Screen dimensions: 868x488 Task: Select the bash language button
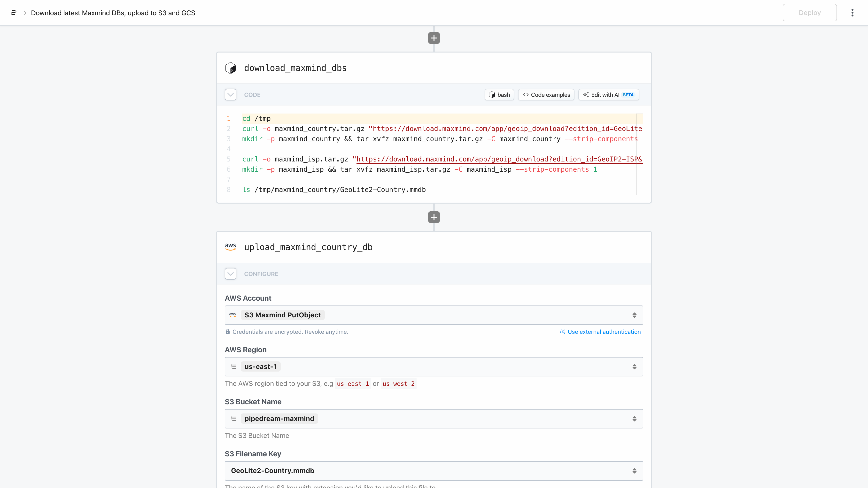499,95
